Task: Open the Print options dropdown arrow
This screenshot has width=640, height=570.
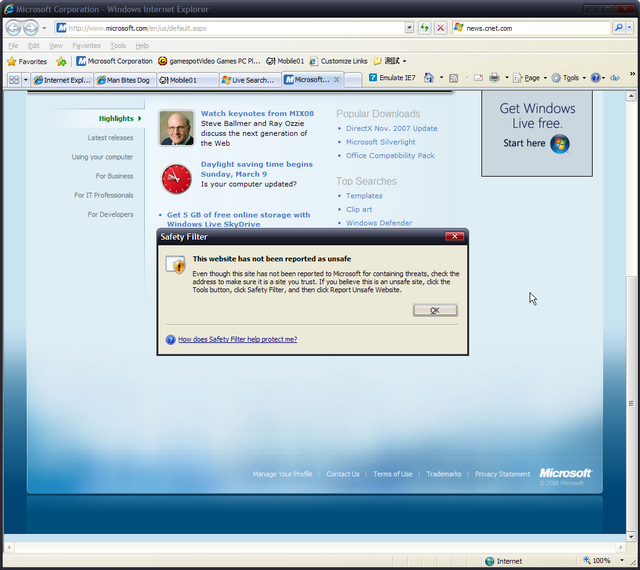Action: tap(507, 78)
